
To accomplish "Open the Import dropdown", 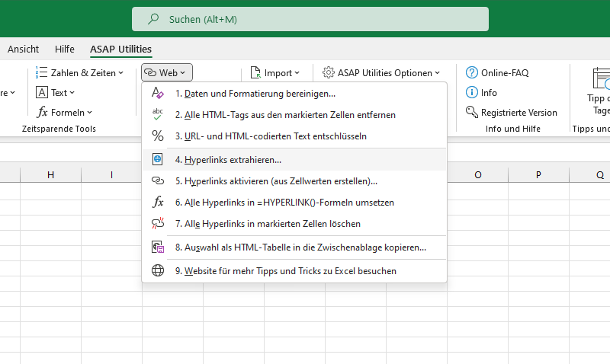I will point(297,72).
